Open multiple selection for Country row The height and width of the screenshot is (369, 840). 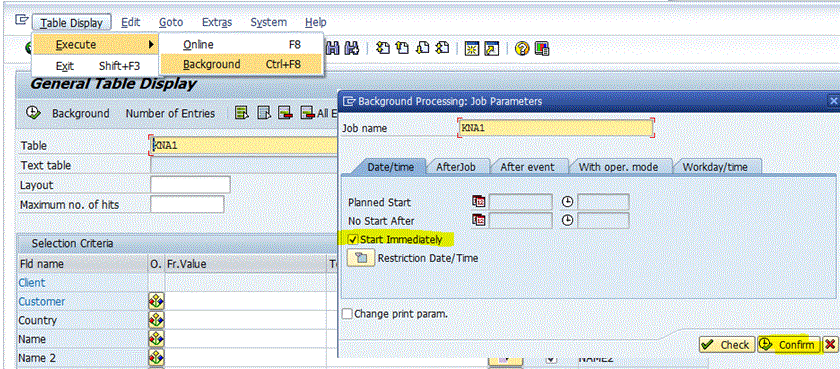[156, 320]
